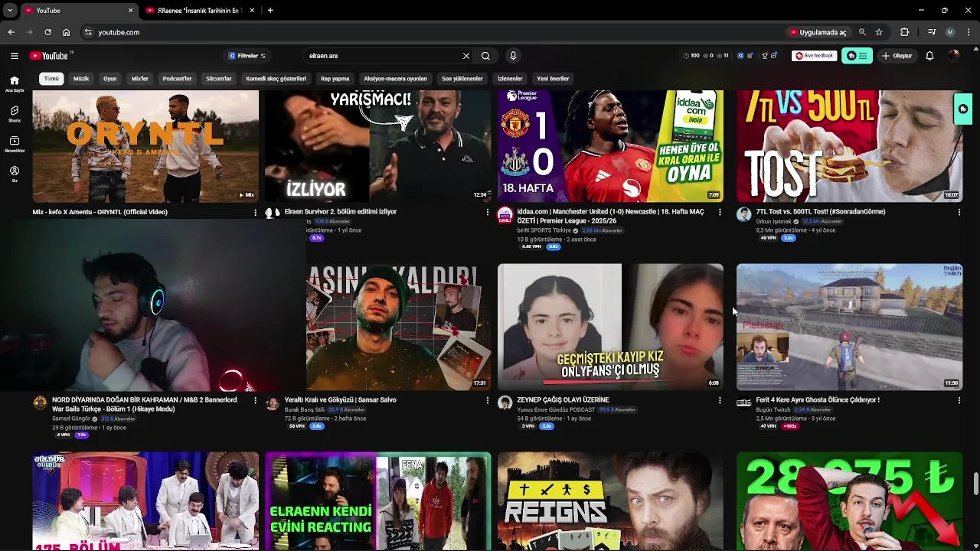Viewport: 980px width, 551px height.
Task: Open options for Ferit 4 Kere video
Action: pyautogui.click(x=959, y=400)
